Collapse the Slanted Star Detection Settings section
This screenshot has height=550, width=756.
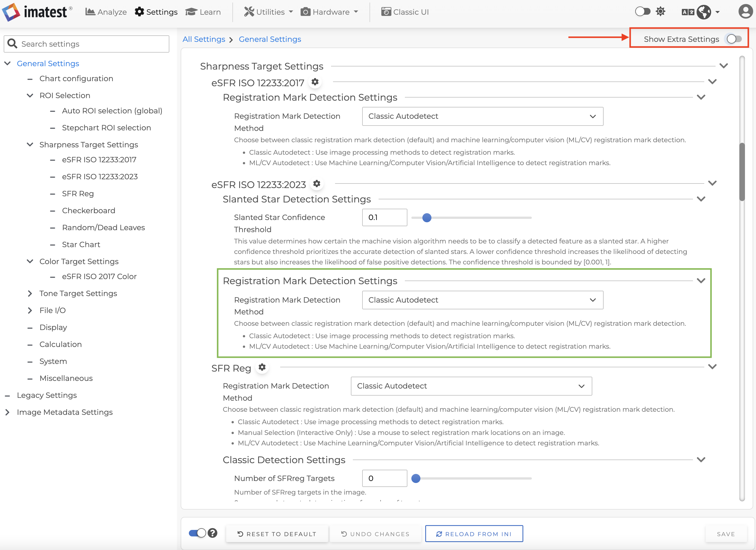(x=701, y=199)
